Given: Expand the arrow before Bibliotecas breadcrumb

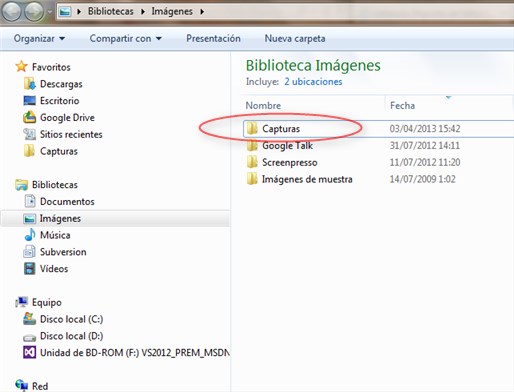Looking at the screenshot, I should (x=79, y=12).
